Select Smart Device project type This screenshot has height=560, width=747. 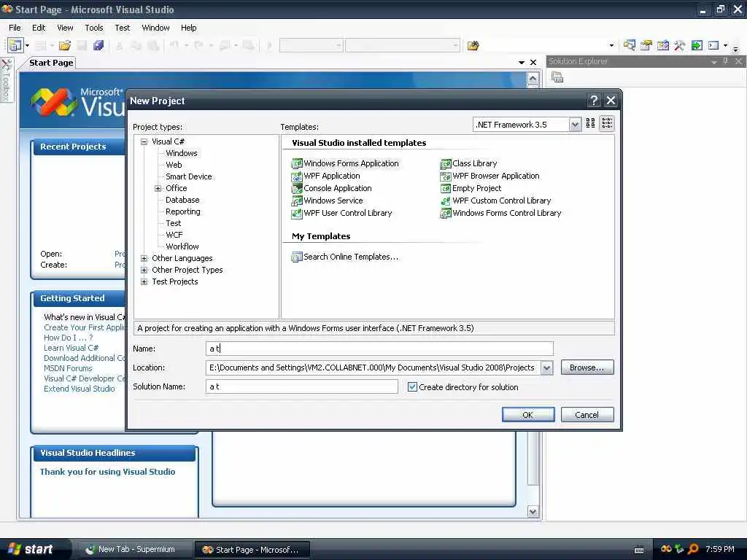point(189,176)
